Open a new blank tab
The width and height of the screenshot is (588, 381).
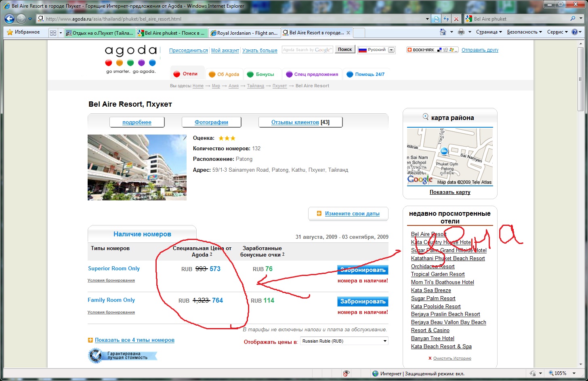[359, 33]
